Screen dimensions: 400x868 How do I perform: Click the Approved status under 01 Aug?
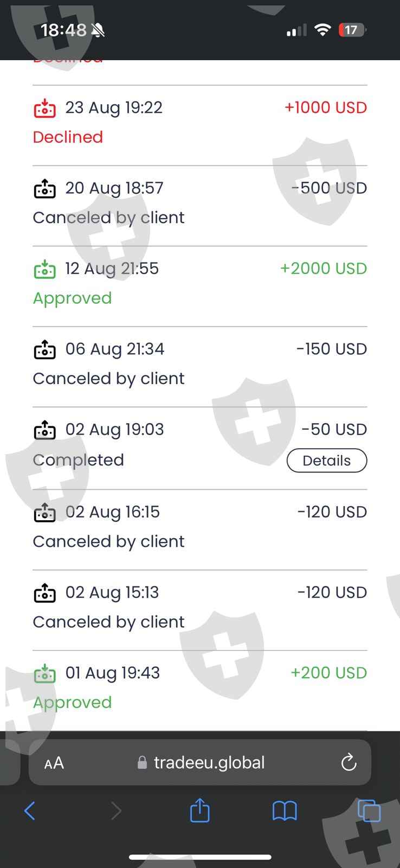[72, 703]
